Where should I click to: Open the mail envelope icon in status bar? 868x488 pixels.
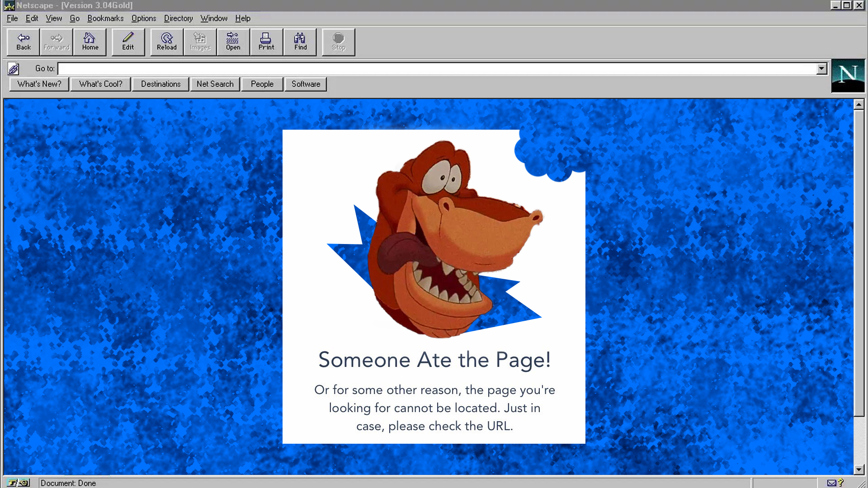[831, 483]
